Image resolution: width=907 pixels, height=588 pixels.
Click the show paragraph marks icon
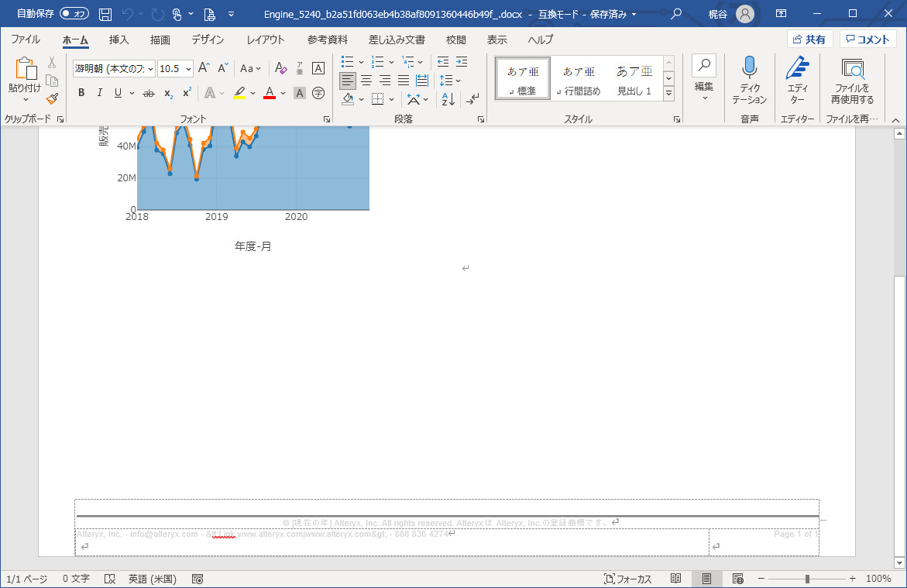[x=472, y=99]
